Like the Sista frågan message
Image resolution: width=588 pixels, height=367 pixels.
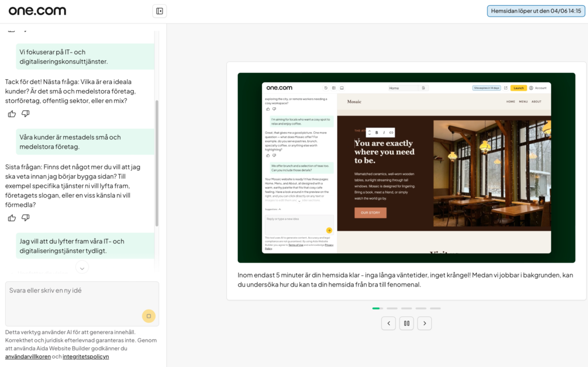coord(12,218)
